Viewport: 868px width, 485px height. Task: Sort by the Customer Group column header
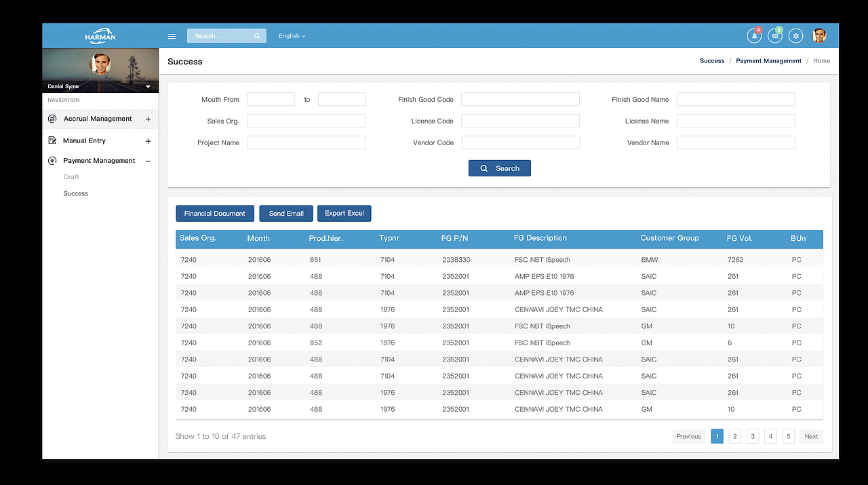pos(670,238)
